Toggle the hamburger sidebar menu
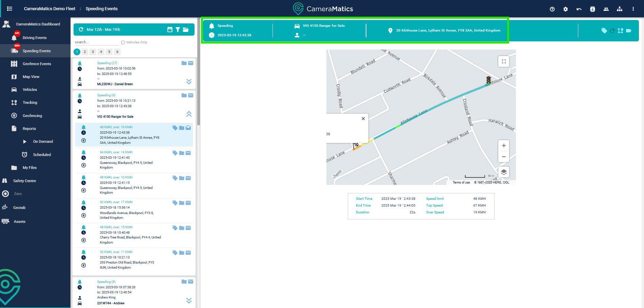The height and width of the screenshot is (308, 644). [x=9, y=9]
